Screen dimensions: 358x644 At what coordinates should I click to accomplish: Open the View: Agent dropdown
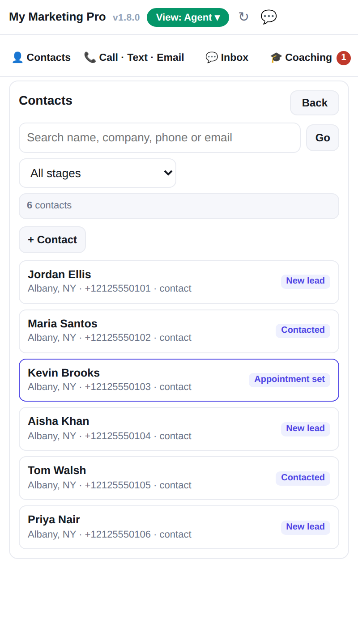pyautogui.click(x=188, y=17)
